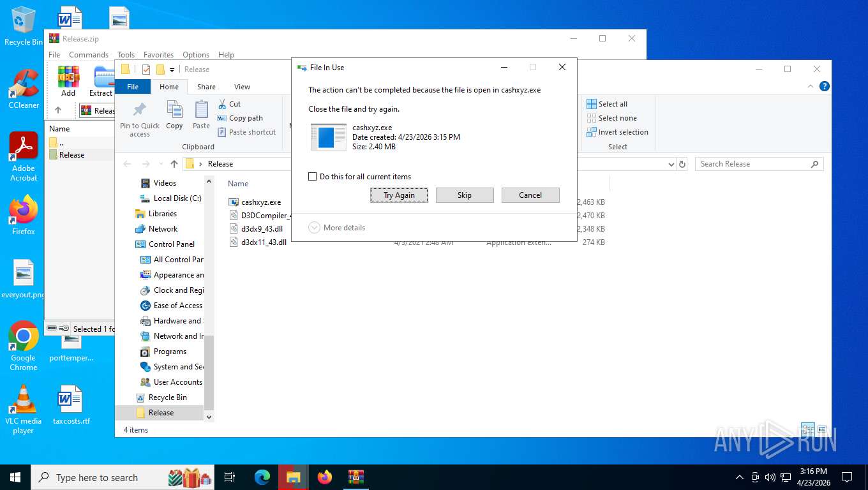Open recent locations dropdown arrow

pyautogui.click(x=160, y=164)
